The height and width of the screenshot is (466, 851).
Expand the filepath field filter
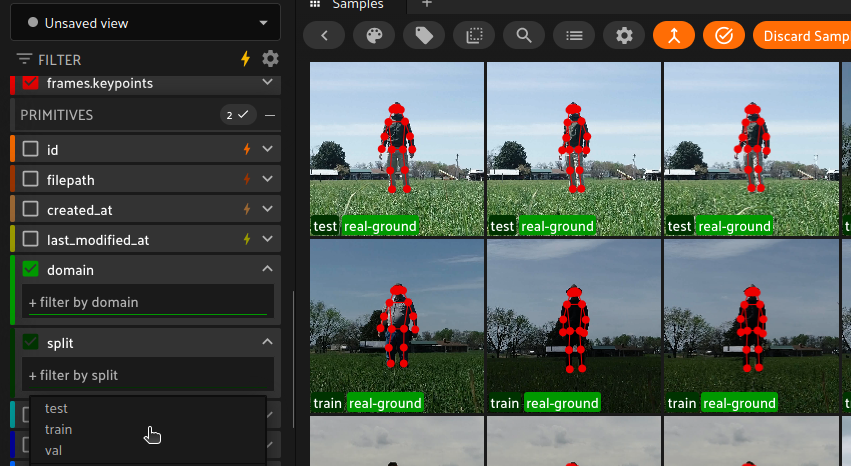tap(268, 178)
